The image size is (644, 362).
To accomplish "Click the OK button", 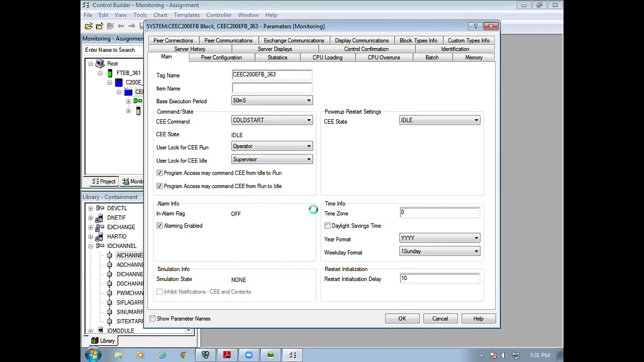I will coord(402,319).
